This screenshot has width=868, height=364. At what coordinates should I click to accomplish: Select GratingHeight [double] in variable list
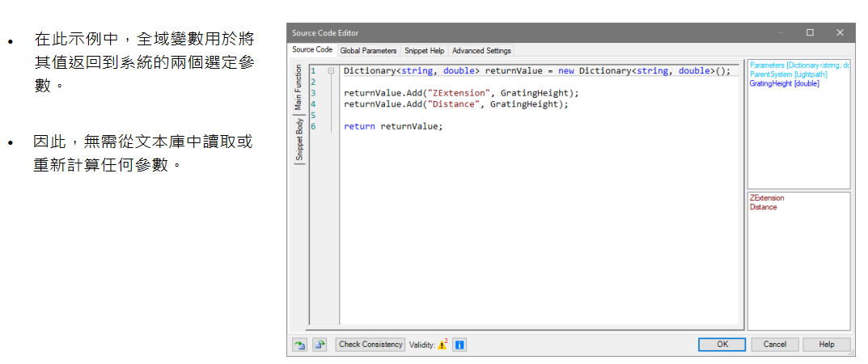pyautogui.click(x=784, y=83)
